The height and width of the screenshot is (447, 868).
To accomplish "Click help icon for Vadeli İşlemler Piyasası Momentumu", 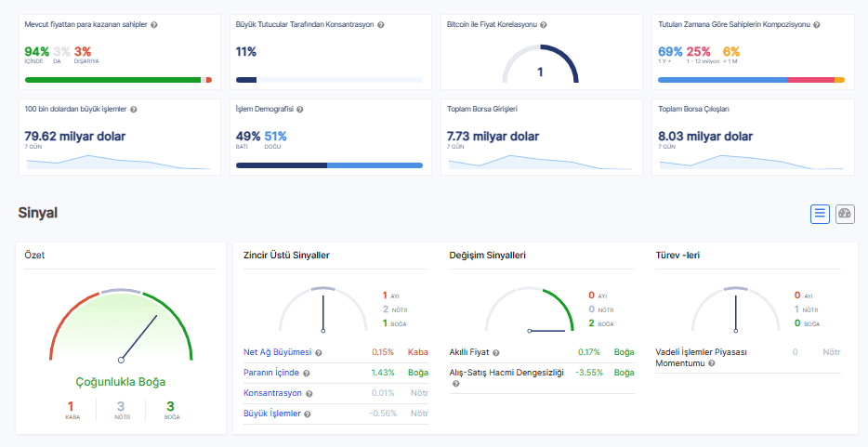I will pyautogui.click(x=712, y=363).
